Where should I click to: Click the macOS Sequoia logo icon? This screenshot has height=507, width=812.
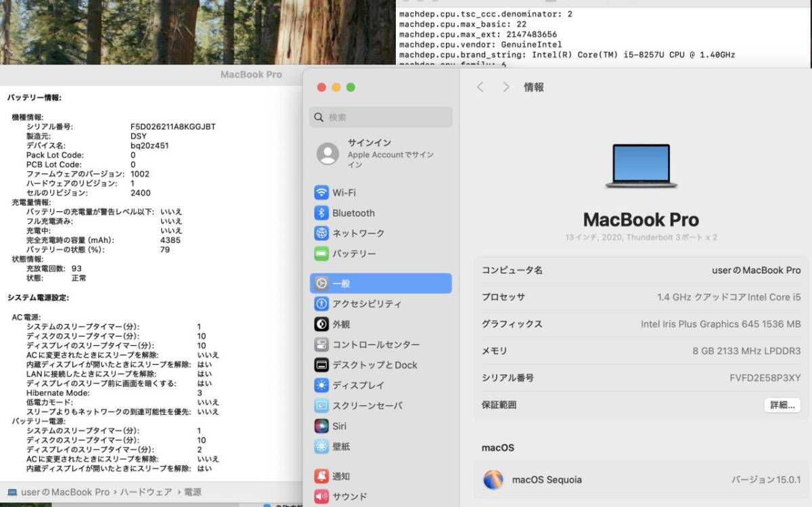click(493, 480)
